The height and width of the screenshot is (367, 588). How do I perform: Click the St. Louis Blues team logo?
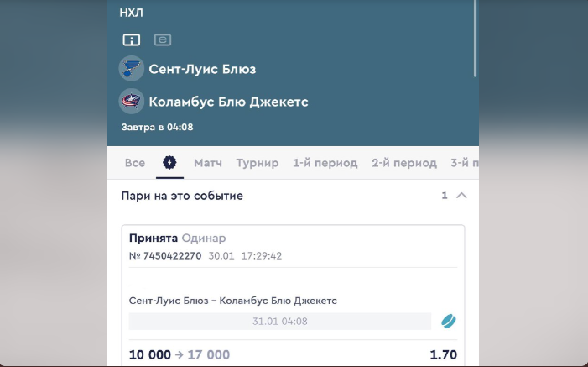[x=131, y=69]
